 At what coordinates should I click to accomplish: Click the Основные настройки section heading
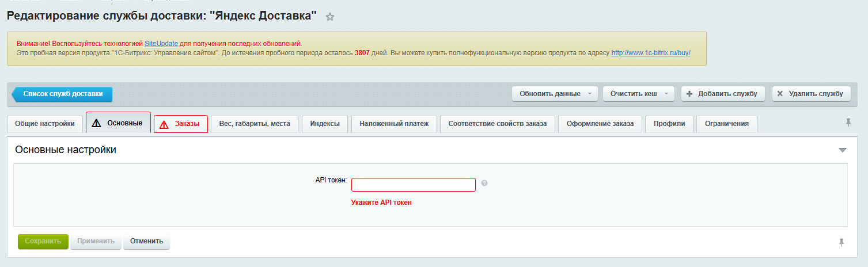click(66, 150)
